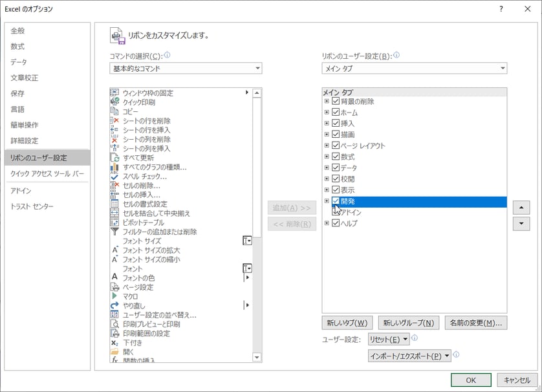
Task: Select the すべて更新 icon
Action: tap(114, 157)
